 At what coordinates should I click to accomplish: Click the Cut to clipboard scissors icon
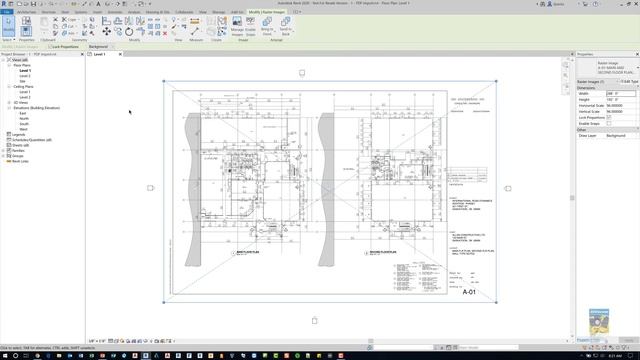click(x=56, y=19)
